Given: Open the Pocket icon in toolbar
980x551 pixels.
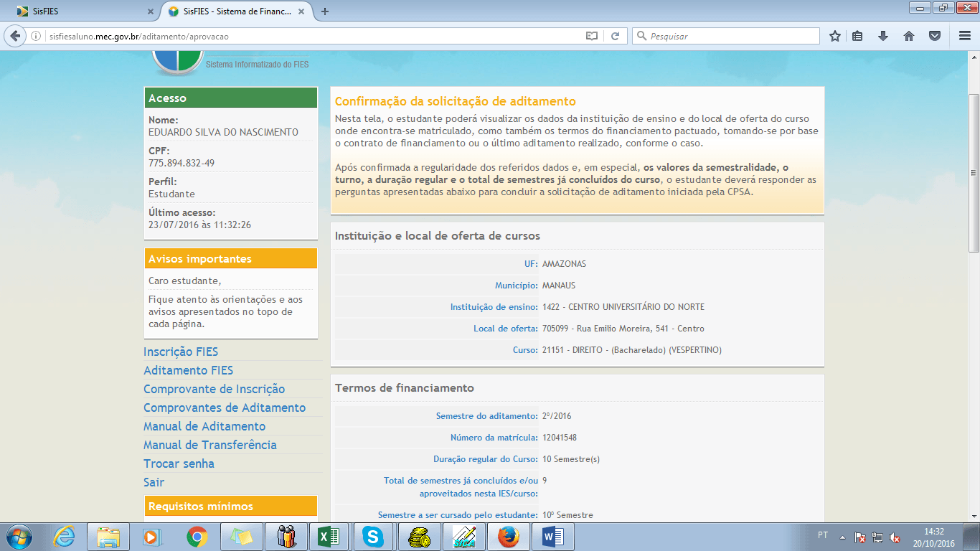Looking at the screenshot, I should (934, 36).
